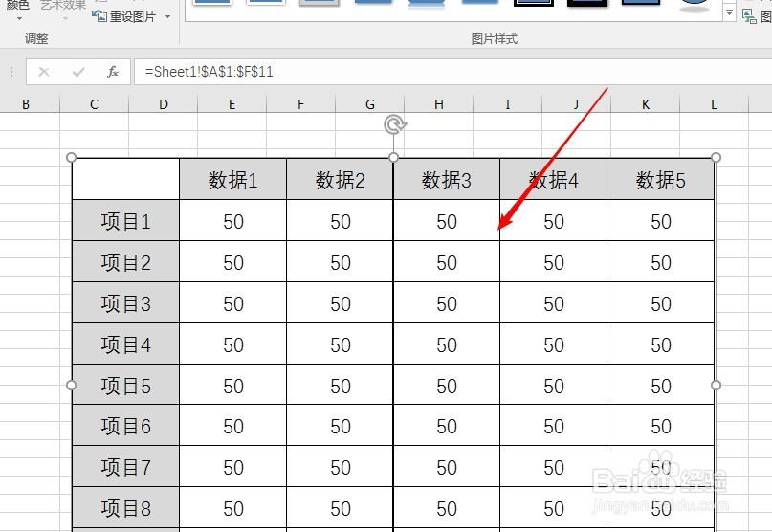Select column E header
772x532 pixels.
(x=232, y=104)
